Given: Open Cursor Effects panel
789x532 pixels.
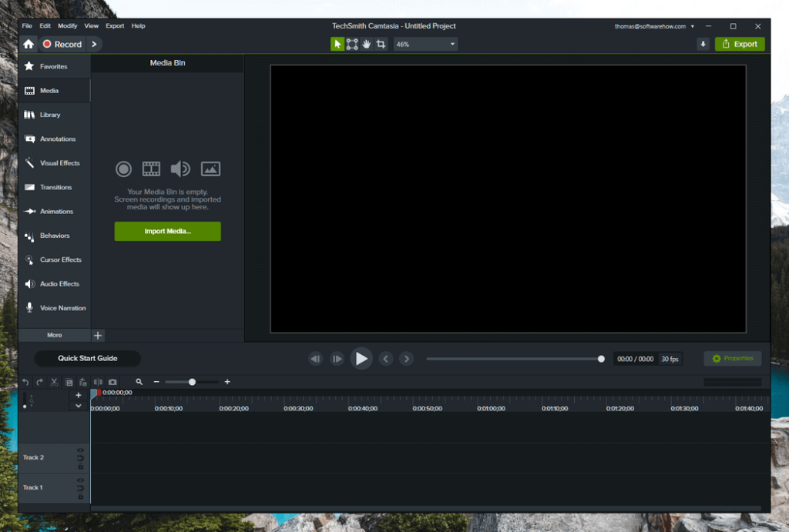Looking at the screenshot, I should click(x=55, y=259).
